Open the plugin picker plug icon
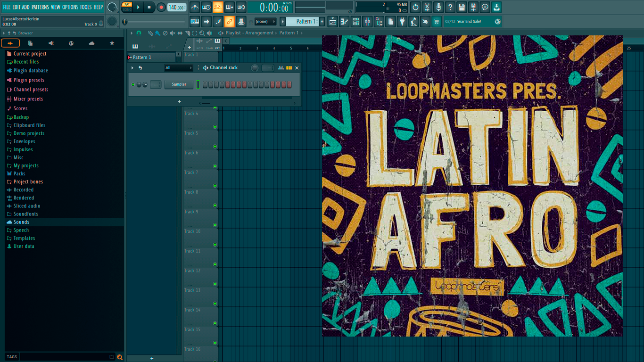 [402, 21]
